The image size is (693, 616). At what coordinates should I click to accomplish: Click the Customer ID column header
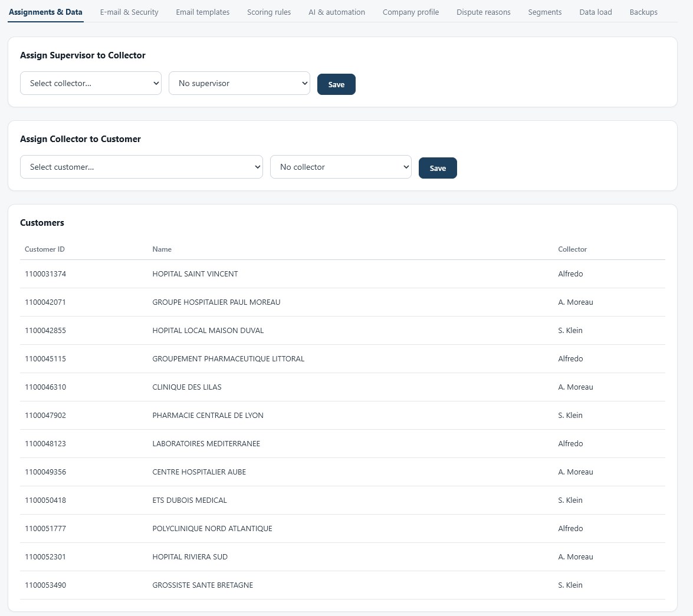[45, 249]
